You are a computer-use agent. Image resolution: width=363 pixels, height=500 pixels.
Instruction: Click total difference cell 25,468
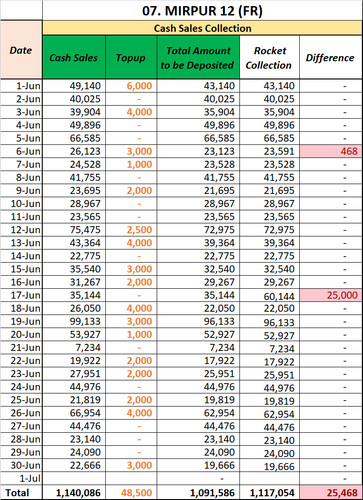(x=331, y=492)
